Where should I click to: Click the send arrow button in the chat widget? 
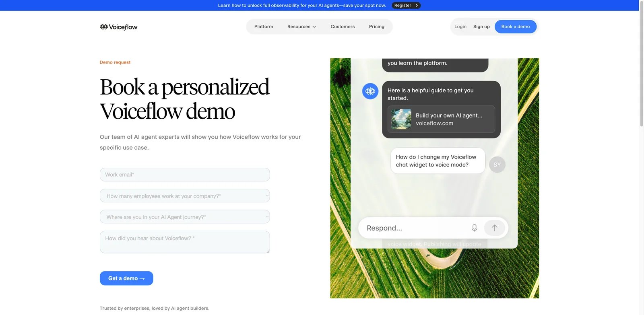(495, 228)
